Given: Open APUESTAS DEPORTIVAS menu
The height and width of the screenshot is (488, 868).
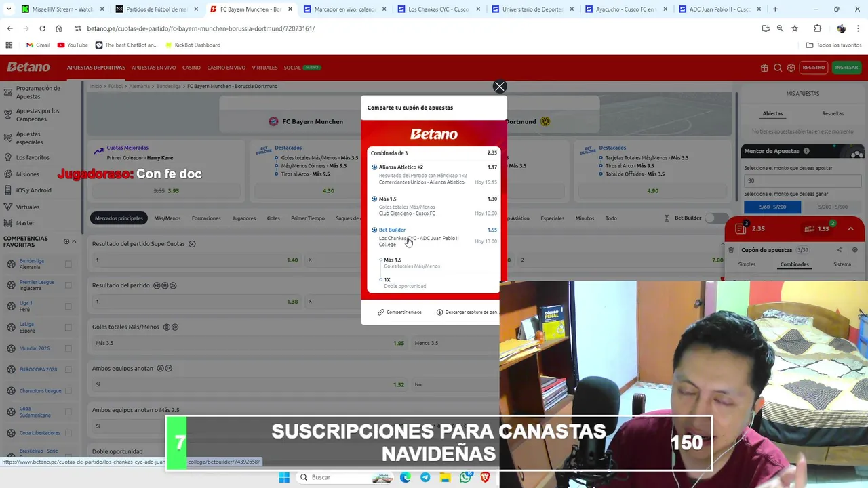Looking at the screenshot, I should point(96,68).
